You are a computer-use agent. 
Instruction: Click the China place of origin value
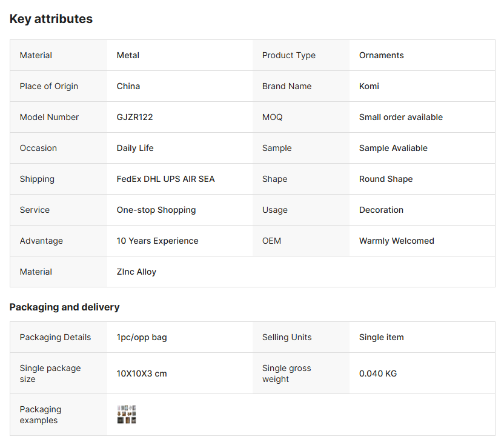tap(128, 86)
